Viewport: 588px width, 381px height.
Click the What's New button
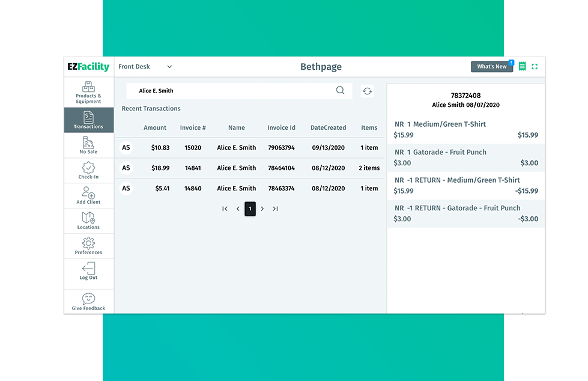[x=492, y=67]
